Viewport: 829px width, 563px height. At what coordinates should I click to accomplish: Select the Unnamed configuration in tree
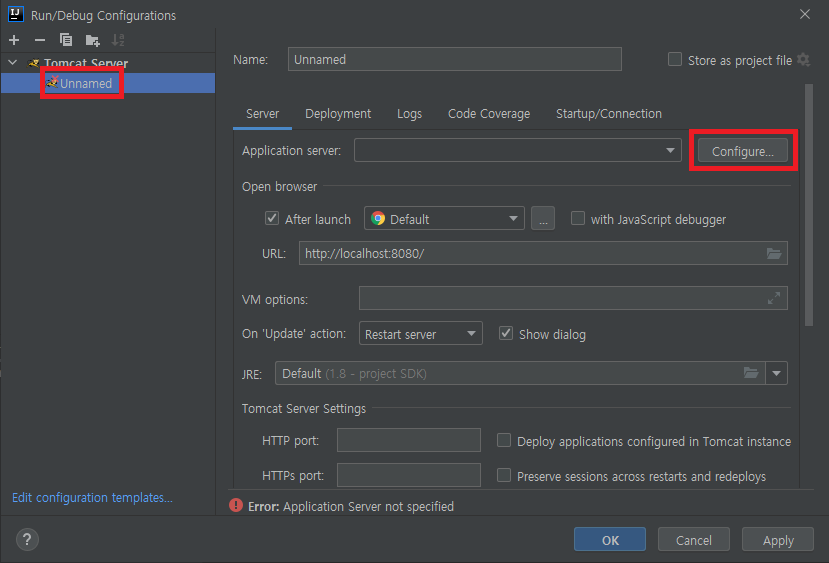(108, 83)
